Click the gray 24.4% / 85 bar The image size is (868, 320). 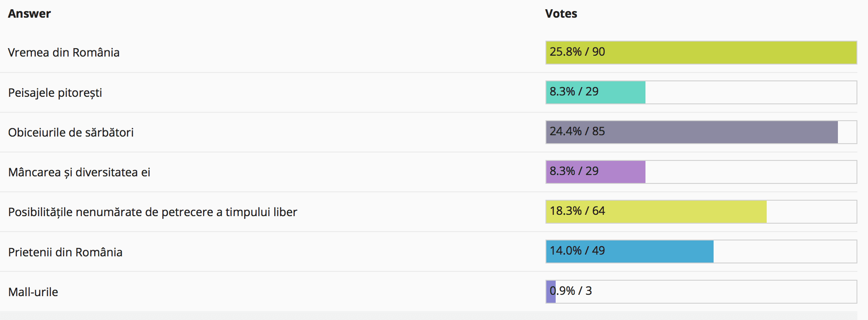692,132
